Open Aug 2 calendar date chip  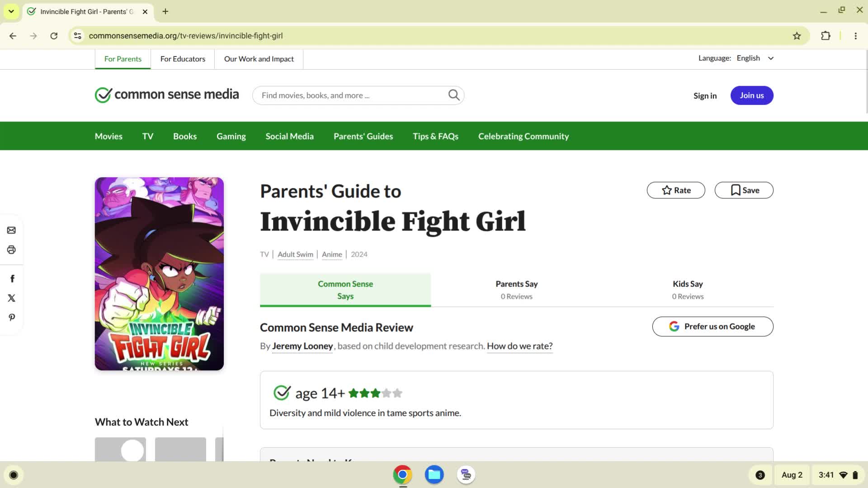[x=792, y=475]
